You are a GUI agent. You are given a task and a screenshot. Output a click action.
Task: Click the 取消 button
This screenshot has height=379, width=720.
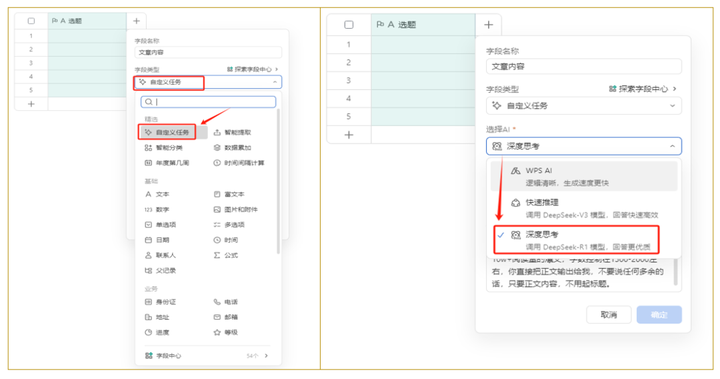tap(609, 315)
